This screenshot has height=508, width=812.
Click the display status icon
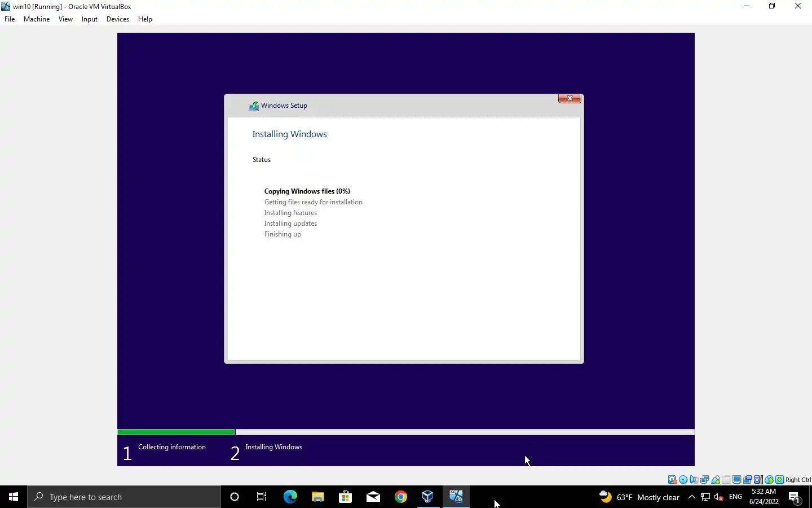[737, 480]
